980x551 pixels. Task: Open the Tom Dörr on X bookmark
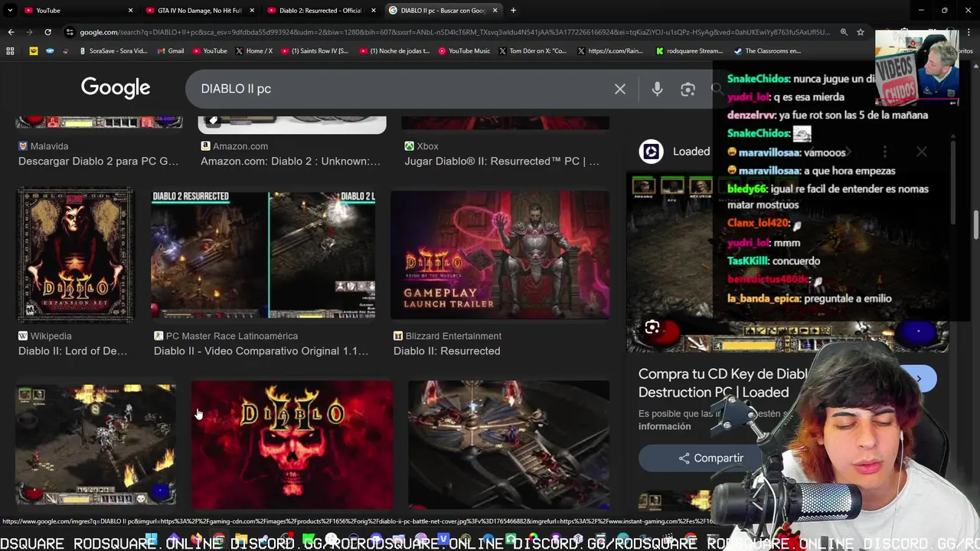533,51
